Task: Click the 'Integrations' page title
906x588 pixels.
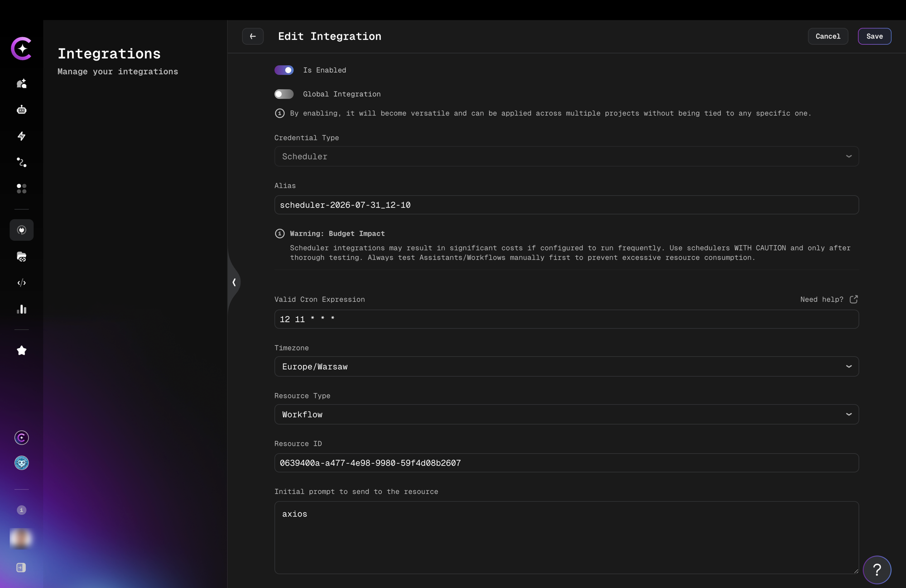Action: [x=109, y=53]
